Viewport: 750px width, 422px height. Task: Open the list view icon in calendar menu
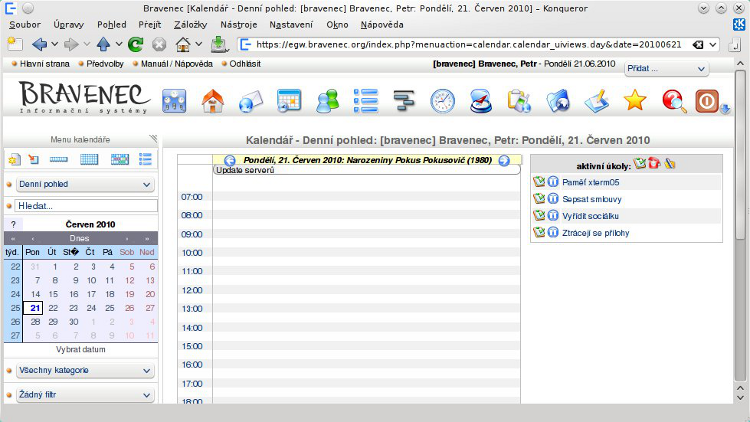[145, 159]
